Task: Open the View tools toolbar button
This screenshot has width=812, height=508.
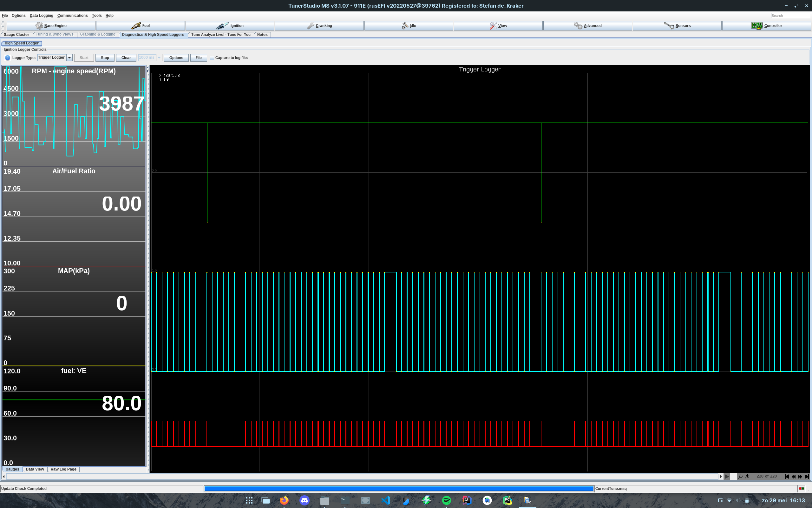Action: coord(498,25)
